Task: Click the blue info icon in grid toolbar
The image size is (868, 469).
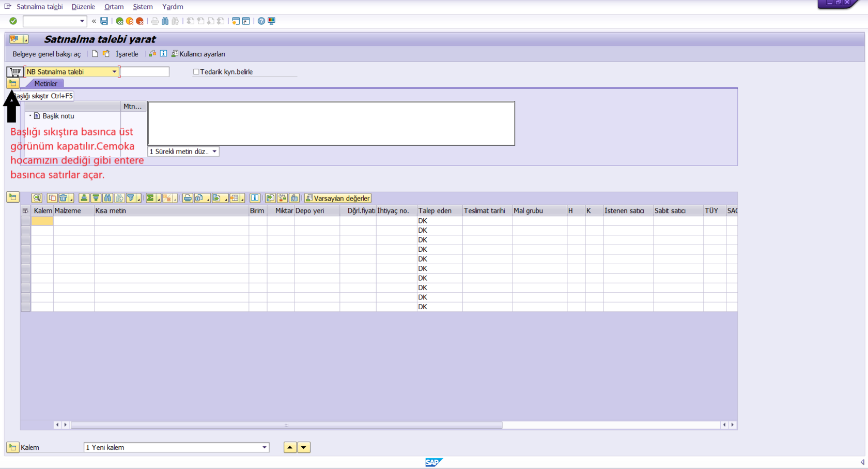Action: (x=255, y=198)
